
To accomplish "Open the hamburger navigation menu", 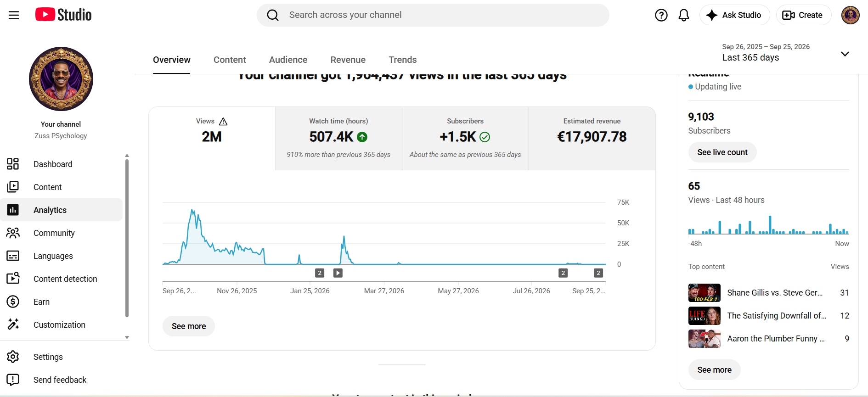I will [14, 15].
